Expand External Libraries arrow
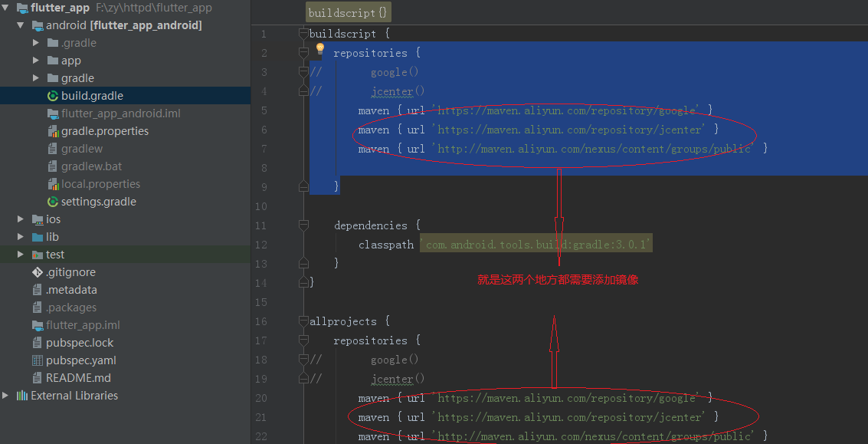This screenshot has width=868, height=444. click(5, 395)
